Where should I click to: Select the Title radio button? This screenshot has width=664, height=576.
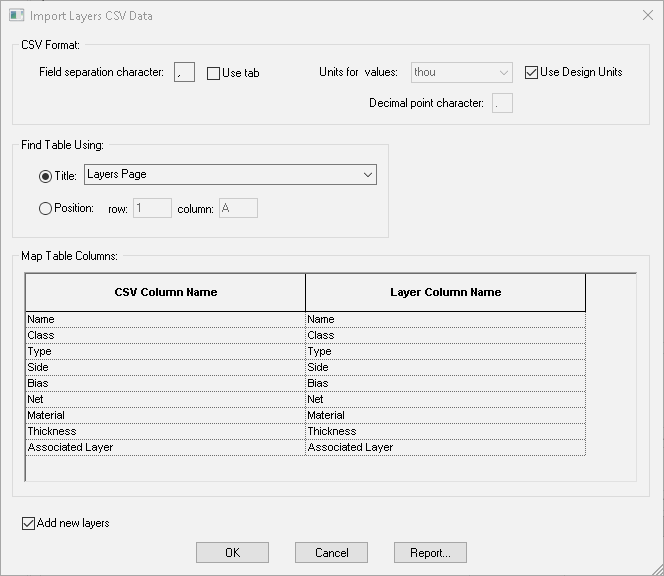tap(45, 176)
